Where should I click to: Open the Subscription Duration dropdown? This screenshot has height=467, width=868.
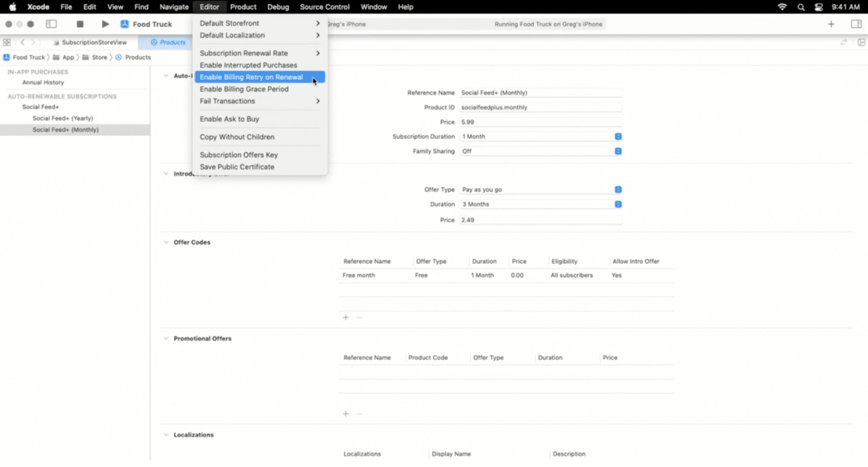click(541, 137)
